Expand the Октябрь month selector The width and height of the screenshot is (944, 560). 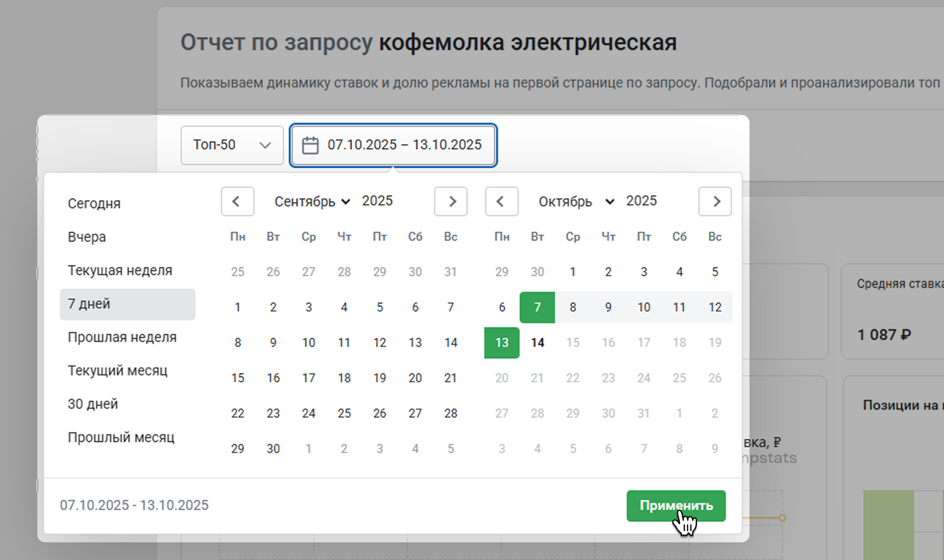(x=576, y=201)
